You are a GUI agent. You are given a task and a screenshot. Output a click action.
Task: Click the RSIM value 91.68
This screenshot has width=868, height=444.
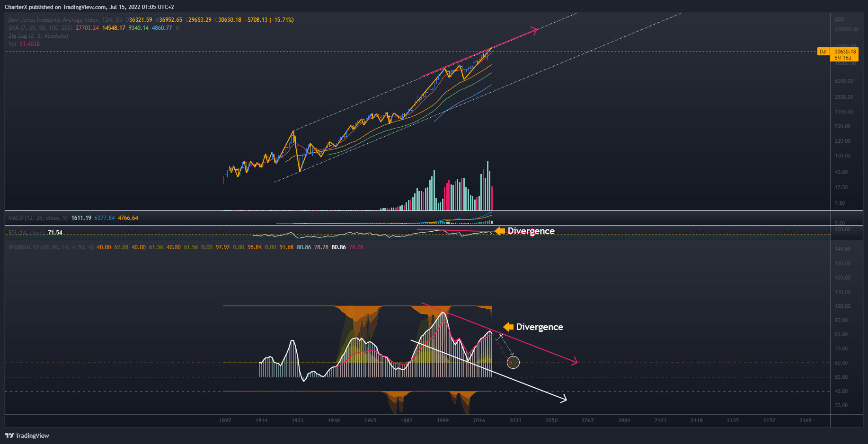(x=286, y=247)
